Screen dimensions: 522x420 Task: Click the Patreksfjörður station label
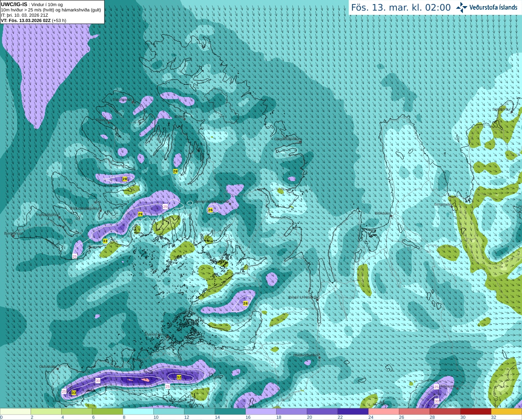[47, 214]
